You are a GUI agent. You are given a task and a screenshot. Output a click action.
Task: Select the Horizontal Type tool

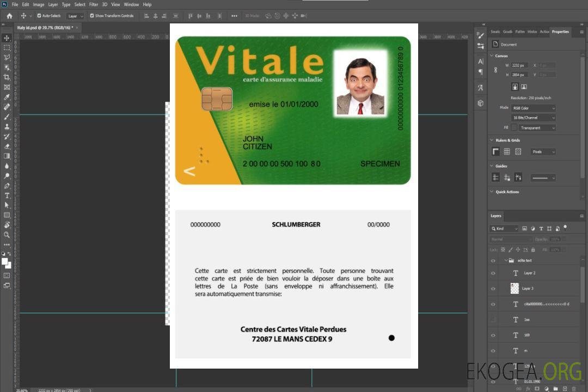pos(7,195)
